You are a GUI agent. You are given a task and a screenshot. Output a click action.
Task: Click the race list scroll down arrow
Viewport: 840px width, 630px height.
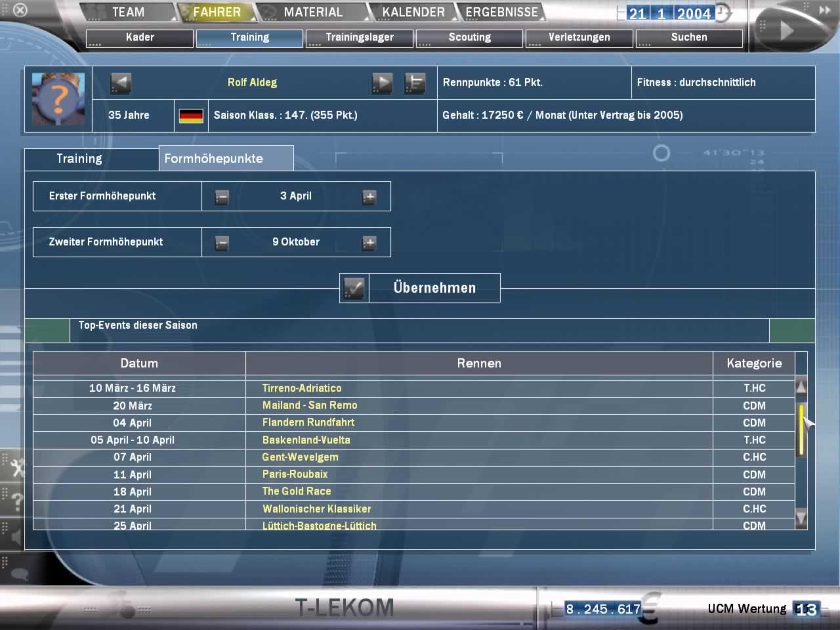click(801, 518)
